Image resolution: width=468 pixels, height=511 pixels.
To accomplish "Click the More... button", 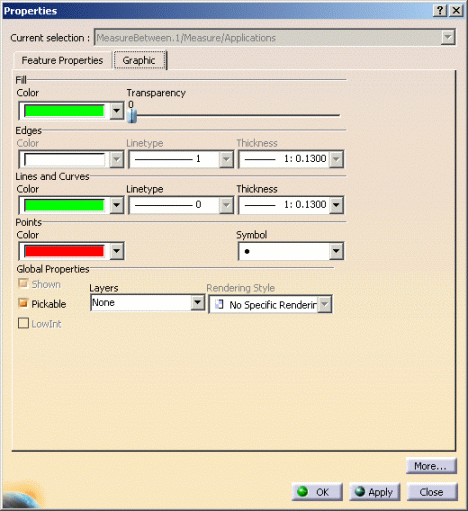I will pos(431,466).
